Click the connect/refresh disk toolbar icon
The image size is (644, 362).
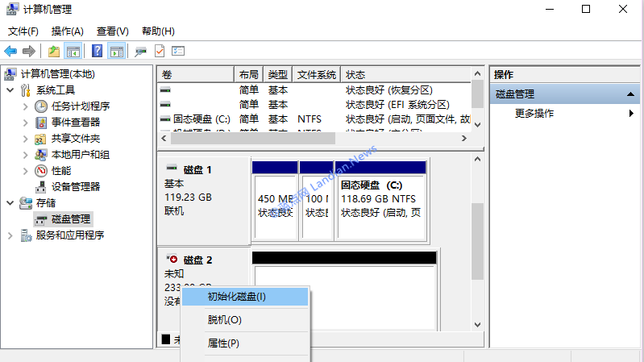click(x=140, y=52)
